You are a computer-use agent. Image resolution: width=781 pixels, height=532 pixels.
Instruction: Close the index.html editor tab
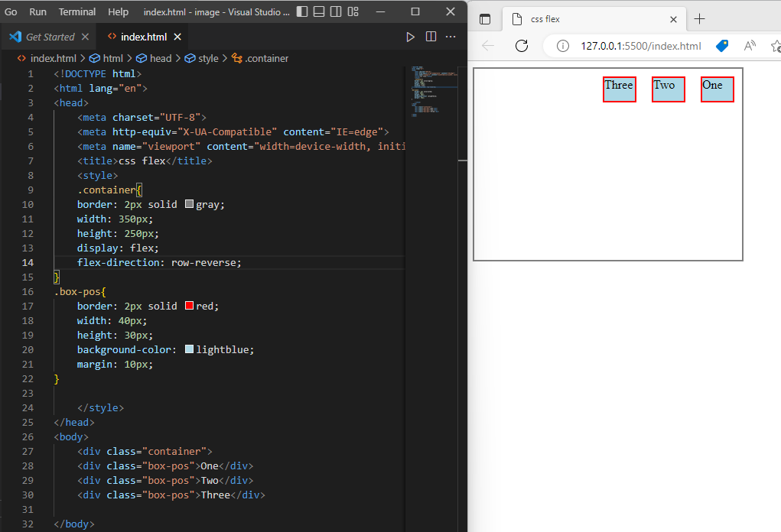(x=177, y=37)
